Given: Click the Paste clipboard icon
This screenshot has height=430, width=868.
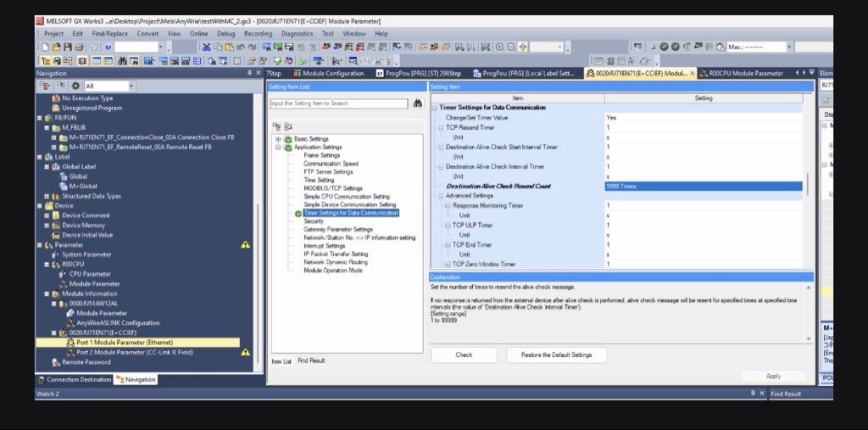Looking at the screenshot, I should pyautogui.click(x=229, y=47).
